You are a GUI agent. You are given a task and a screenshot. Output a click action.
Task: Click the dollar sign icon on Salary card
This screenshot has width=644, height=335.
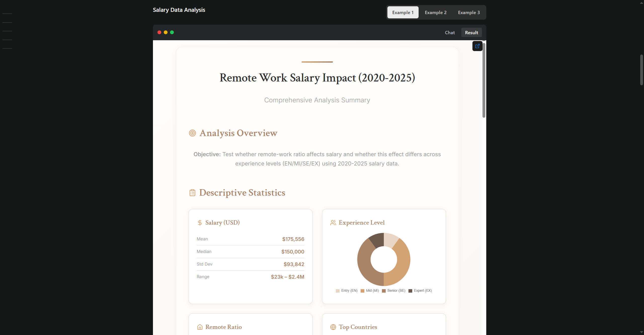[x=200, y=223]
